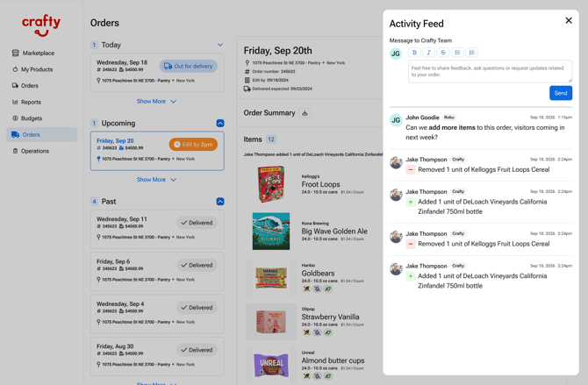Viewport: 588px width, 385px height.
Task: Focus the message to Crafty Team field
Action: pos(490,71)
